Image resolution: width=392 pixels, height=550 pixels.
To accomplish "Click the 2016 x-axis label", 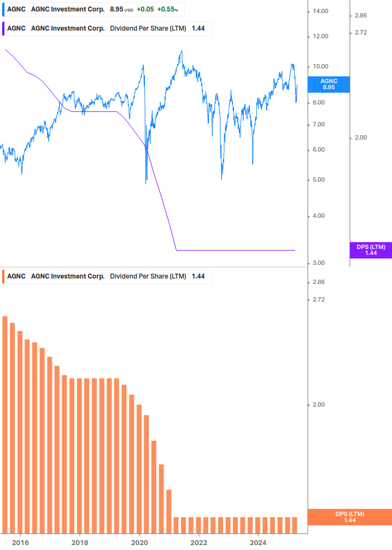I will 20,543.
